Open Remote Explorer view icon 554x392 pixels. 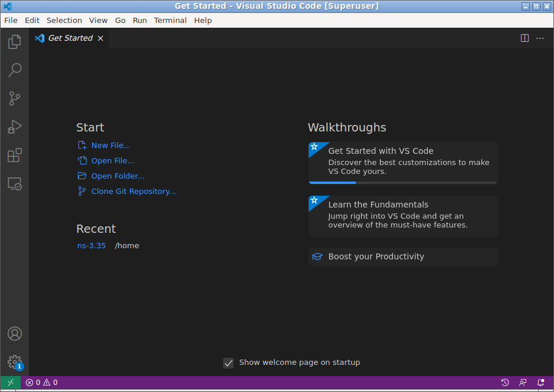(x=15, y=184)
